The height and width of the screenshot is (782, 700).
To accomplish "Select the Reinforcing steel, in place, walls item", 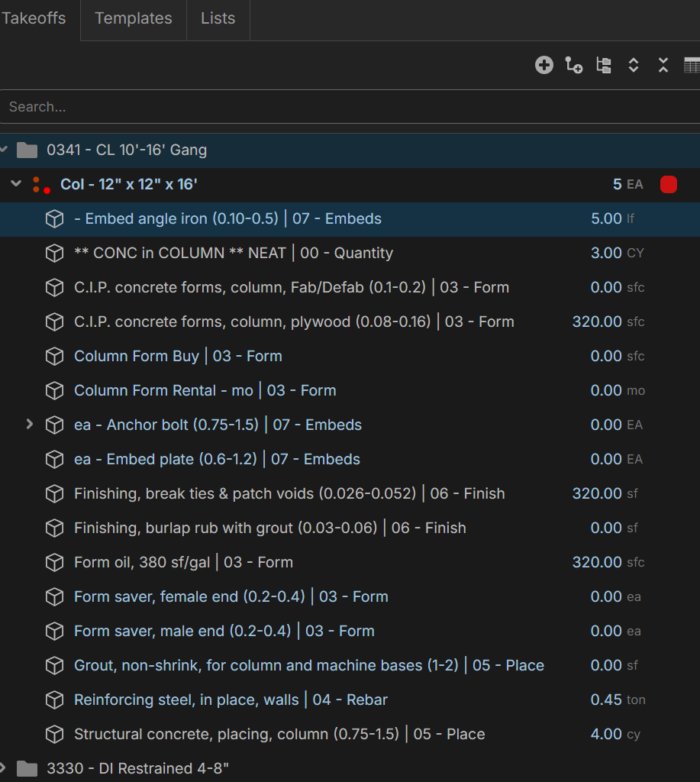I will point(231,700).
